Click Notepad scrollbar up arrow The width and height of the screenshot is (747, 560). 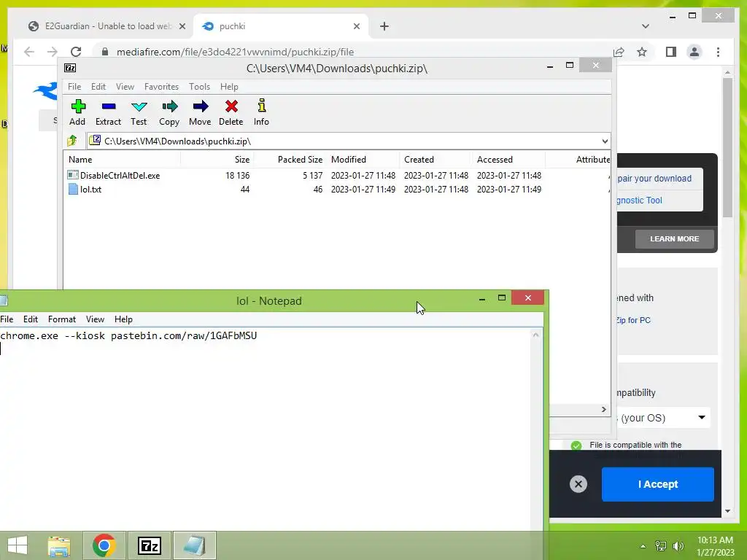[536, 335]
